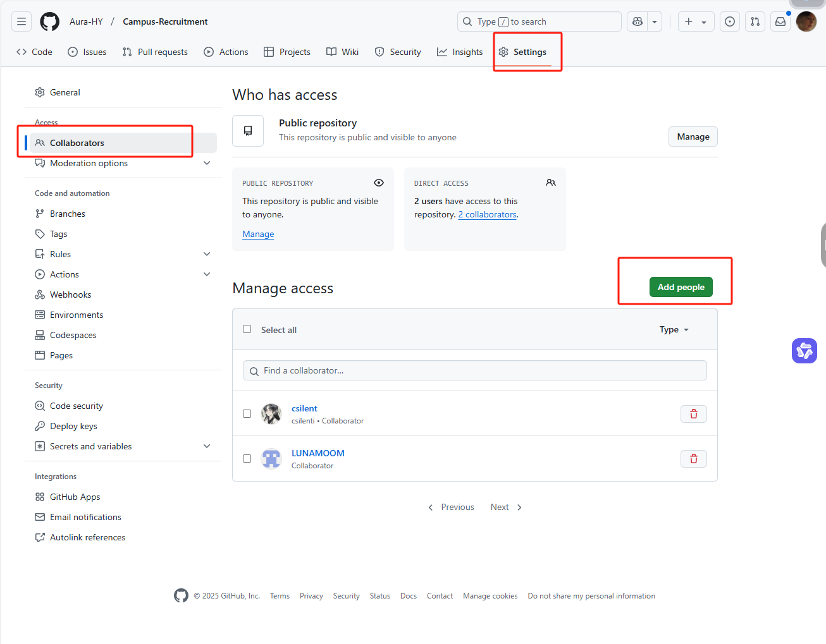Click the Type to search box

coord(539,21)
